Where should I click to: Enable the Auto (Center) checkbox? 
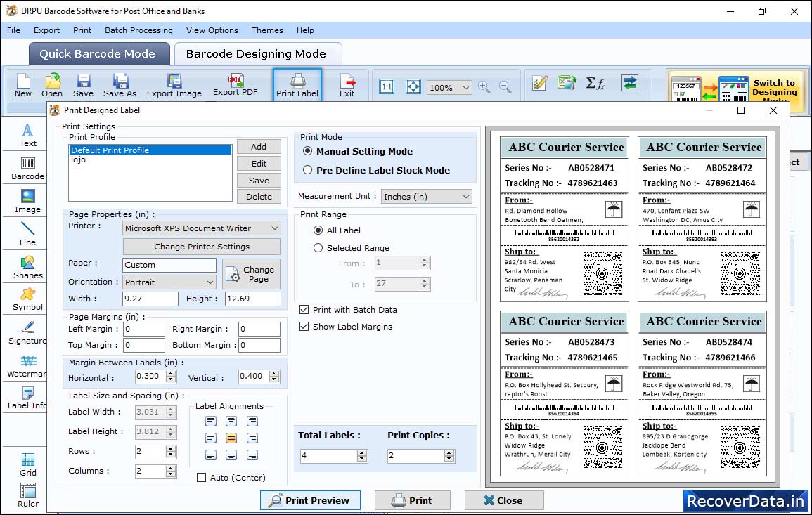click(202, 477)
